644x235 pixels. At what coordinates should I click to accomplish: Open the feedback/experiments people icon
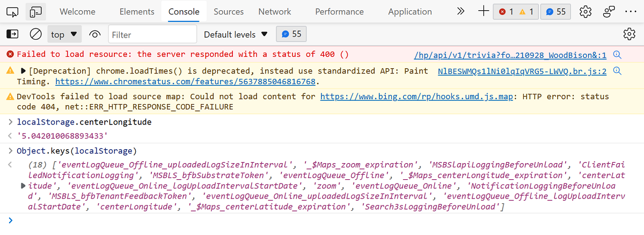(609, 11)
